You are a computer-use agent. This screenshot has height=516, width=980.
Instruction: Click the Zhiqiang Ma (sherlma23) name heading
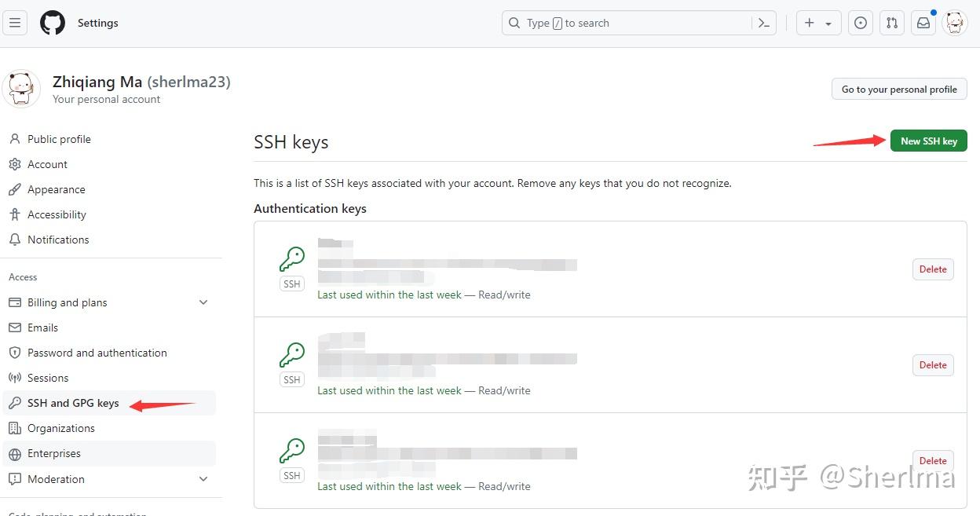coord(141,82)
